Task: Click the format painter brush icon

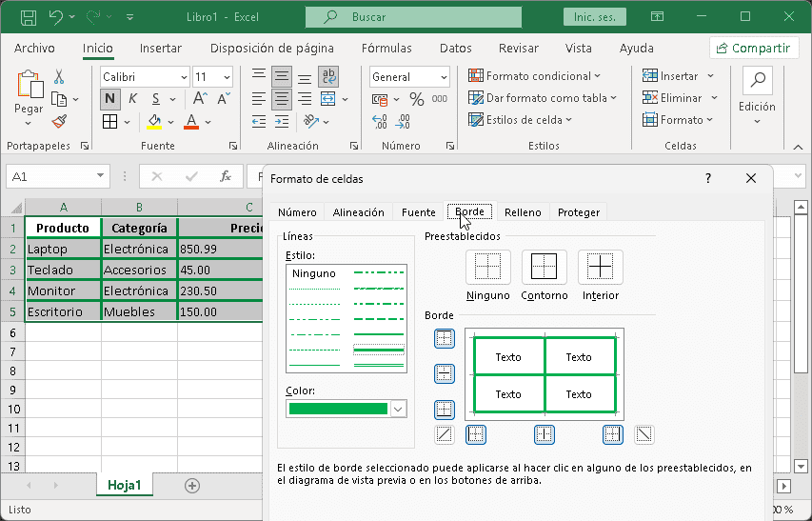Action: [59, 122]
